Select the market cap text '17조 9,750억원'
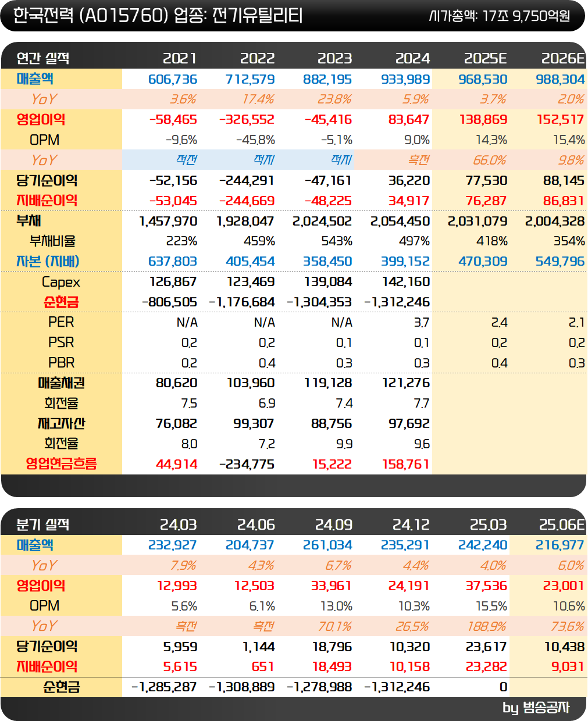The width and height of the screenshot is (588, 721). tap(526, 16)
